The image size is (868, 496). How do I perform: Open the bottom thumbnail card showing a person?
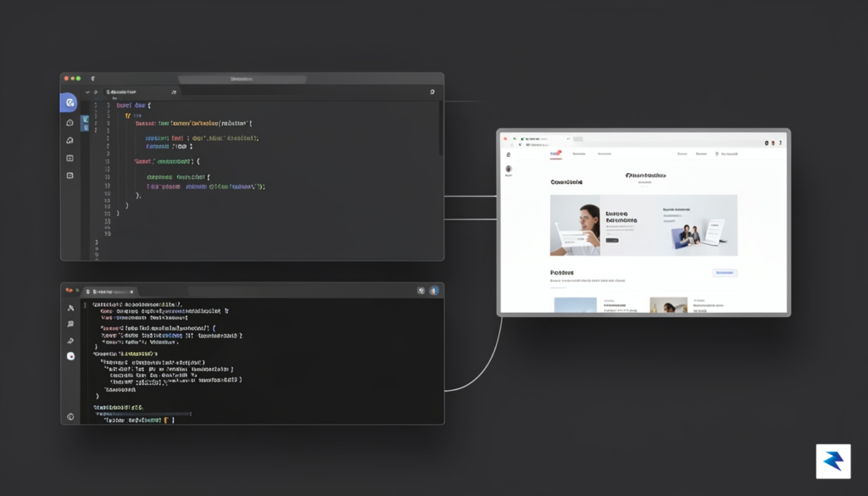(669, 305)
